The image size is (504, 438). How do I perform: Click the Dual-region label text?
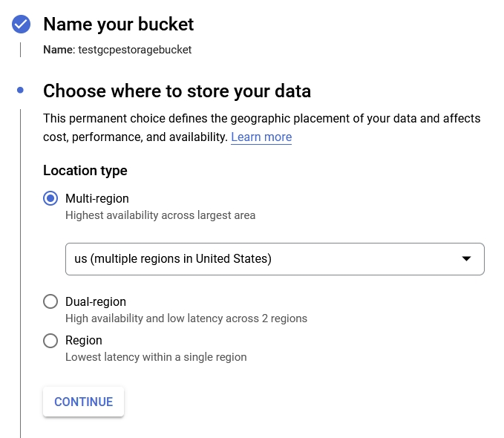pos(96,301)
